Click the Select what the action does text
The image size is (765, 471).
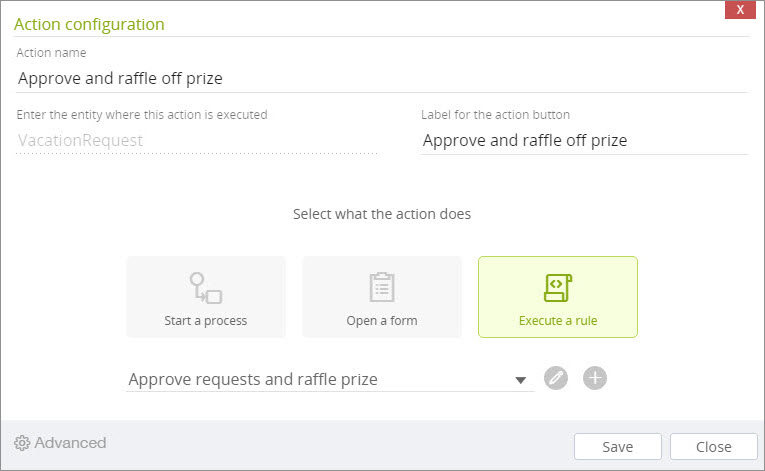coord(382,214)
